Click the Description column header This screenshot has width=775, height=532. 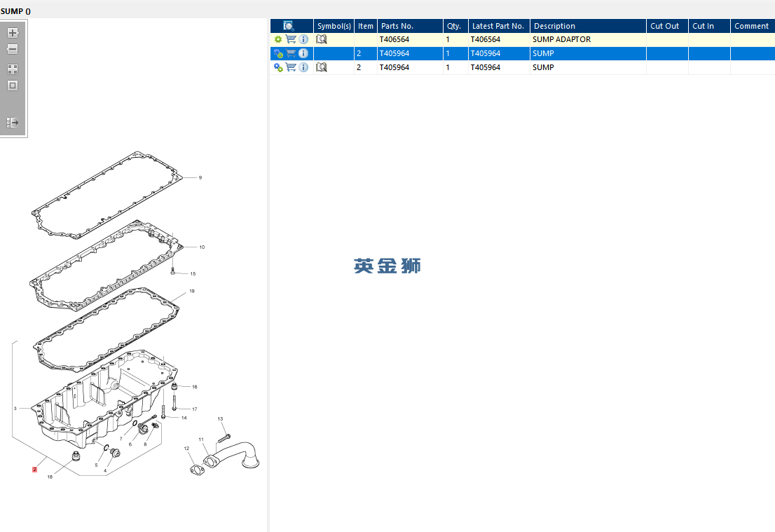coord(588,26)
